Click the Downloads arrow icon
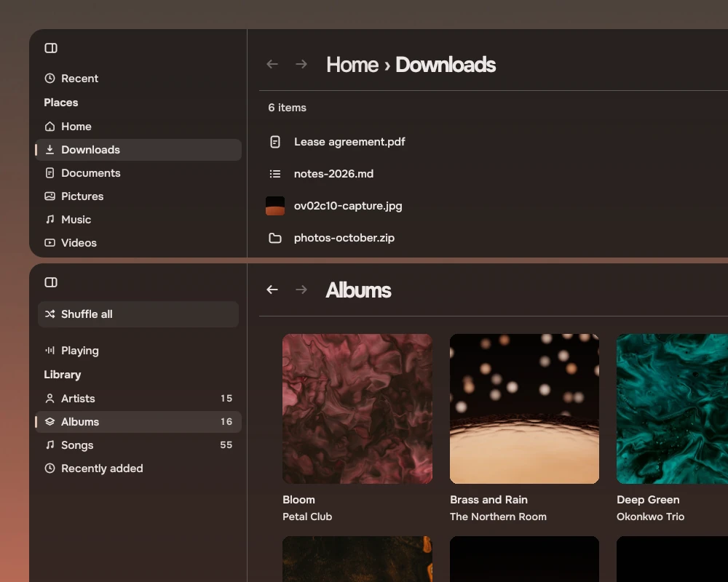The height and width of the screenshot is (582, 728). [50, 149]
